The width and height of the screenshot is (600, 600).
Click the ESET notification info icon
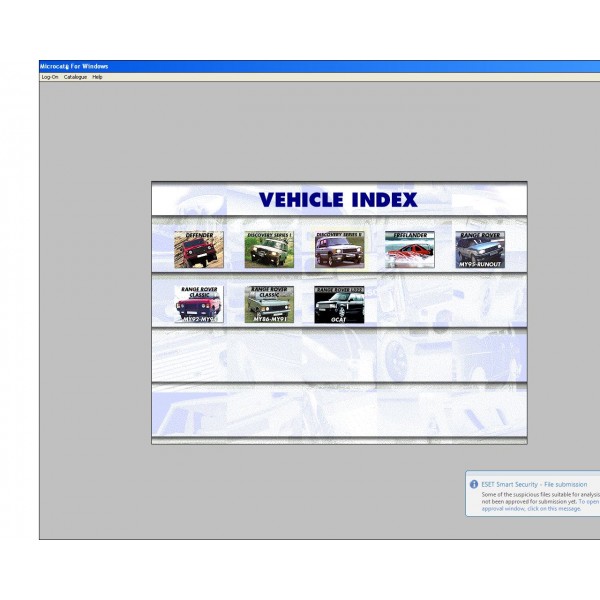pyautogui.click(x=474, y=484)
